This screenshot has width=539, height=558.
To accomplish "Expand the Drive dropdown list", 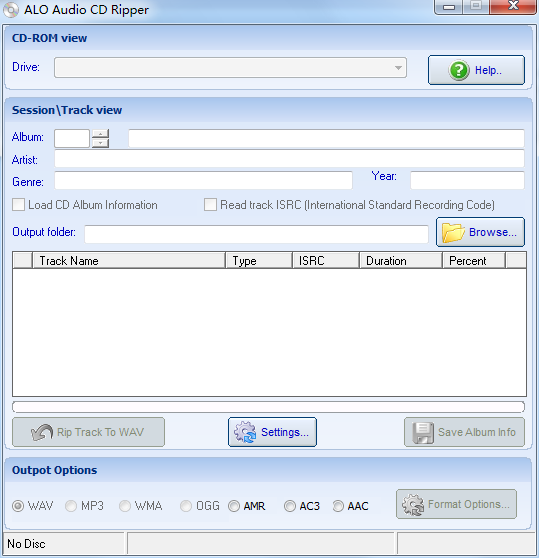I will pos(398,68).
